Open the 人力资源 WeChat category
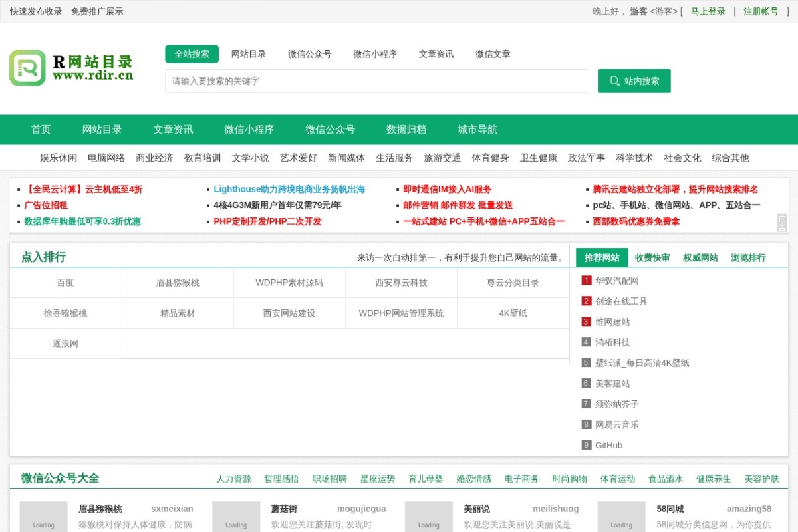The image size is (798, 532). pyautogui.click(x=233, y=479)
